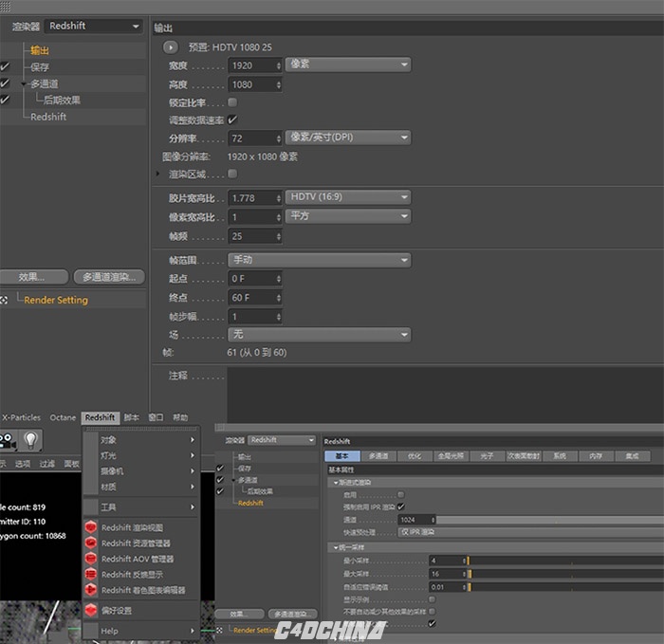Open the 快速预处理 仅 IPR 渲染 dropdown
The width and height of the screenshot is (664, 644).
530,532
